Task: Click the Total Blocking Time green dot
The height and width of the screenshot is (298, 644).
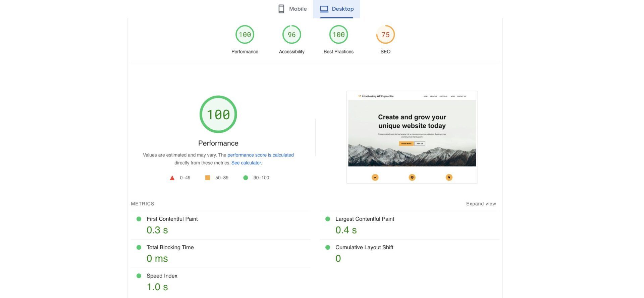Action: (x=139, y=248)
